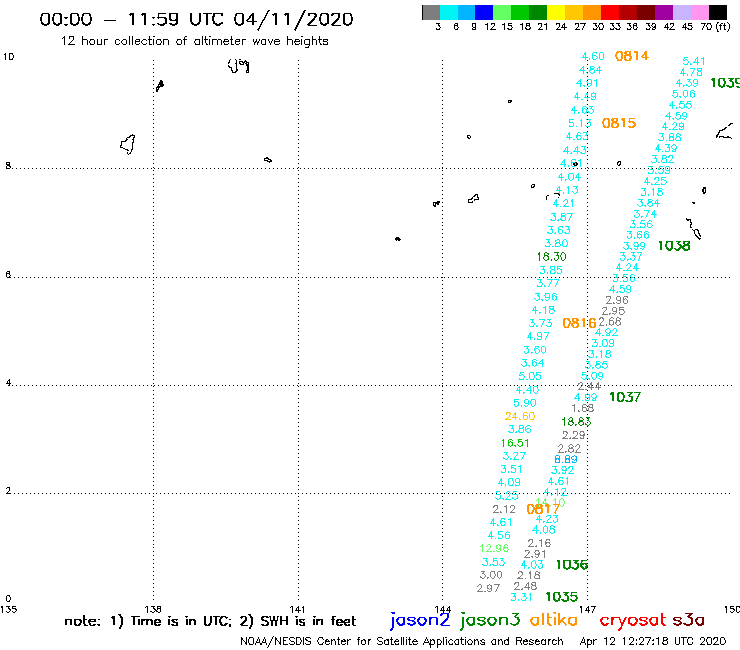
Task: Click the gray 2.97 wave height value
Action: pyautogui.click(x=488, y=589)
